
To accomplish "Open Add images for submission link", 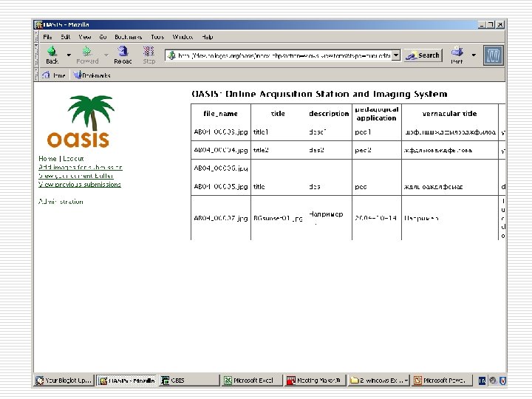I will 81,167.
